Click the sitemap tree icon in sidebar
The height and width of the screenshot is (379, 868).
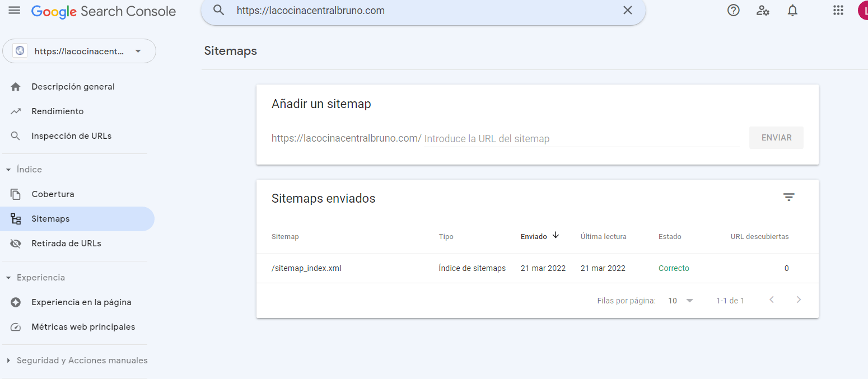click(x=16, y=219)
